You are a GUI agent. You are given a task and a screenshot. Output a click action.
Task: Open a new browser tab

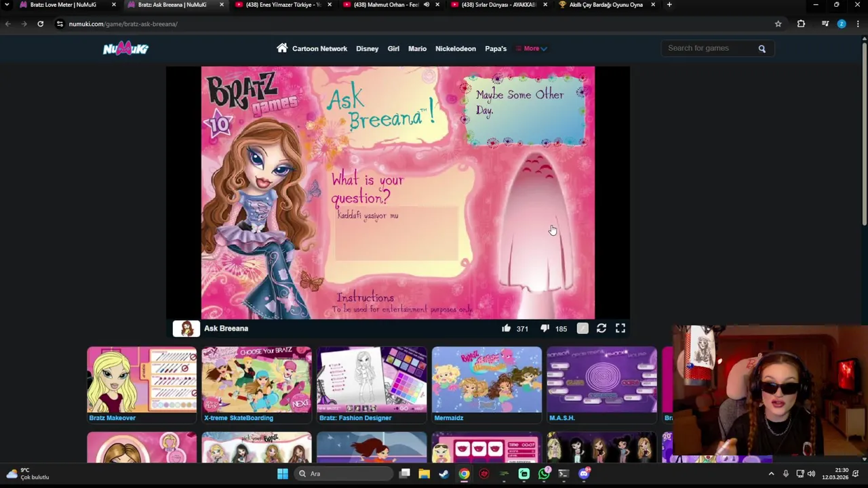(669, 5)
